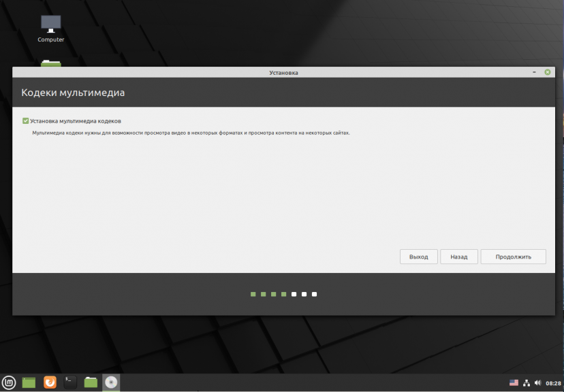Open the Terminal from the taskbar
Image resolution: width=564 pixels, height=392 pixels.
(70, 382)
